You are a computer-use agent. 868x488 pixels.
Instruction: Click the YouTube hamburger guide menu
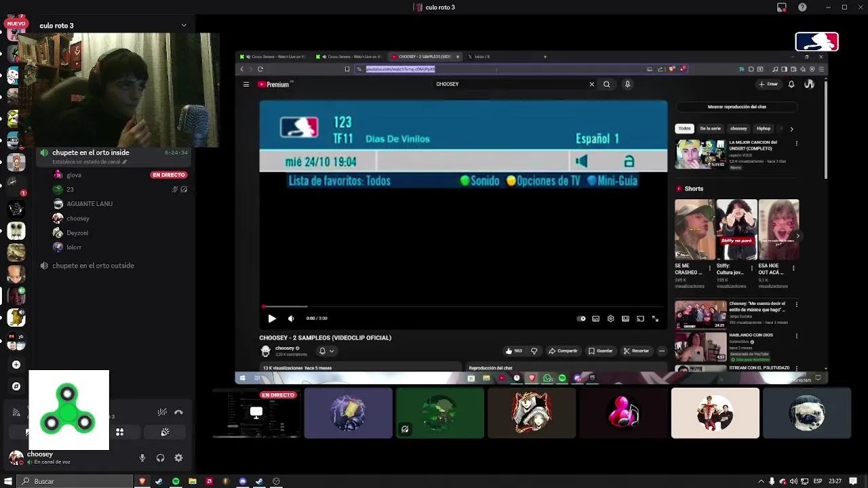tap(246, 84)
